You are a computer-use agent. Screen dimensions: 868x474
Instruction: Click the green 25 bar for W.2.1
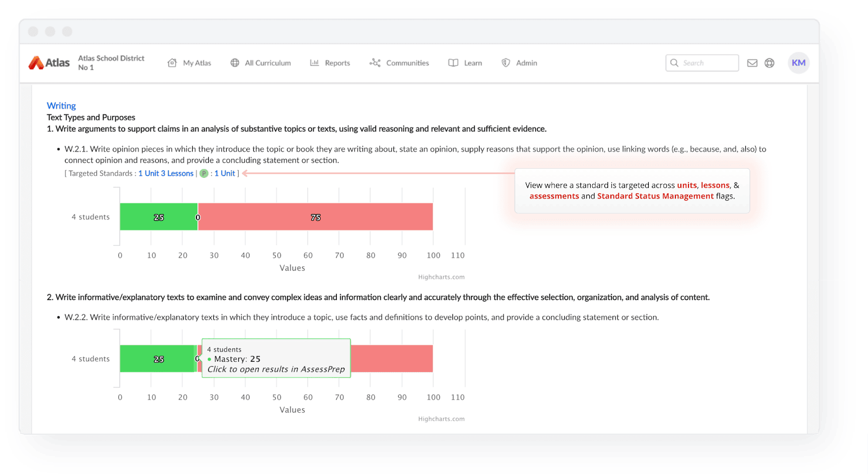click(x=158, y=217)
